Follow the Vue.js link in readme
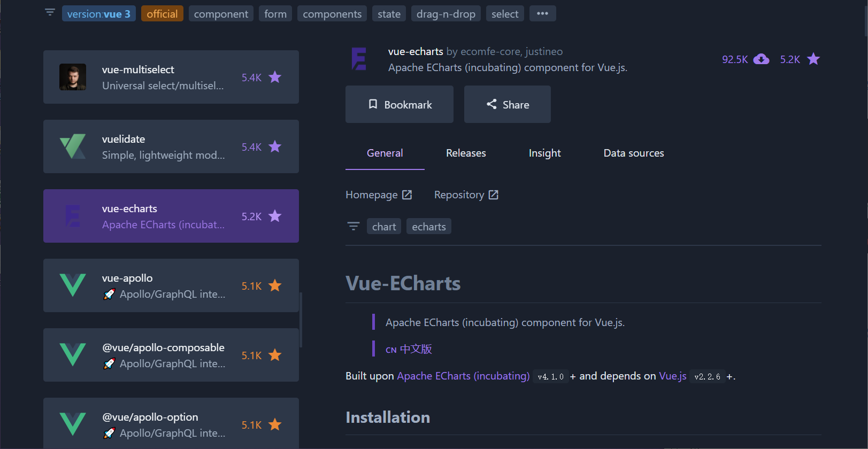The width and height of the screenshot is (868, 449). click(x=673, y=376)
